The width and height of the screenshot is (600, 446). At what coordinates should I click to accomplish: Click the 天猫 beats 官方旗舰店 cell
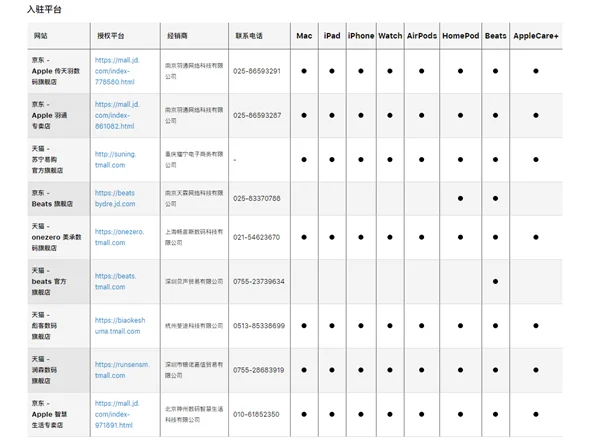pos(59,282)
